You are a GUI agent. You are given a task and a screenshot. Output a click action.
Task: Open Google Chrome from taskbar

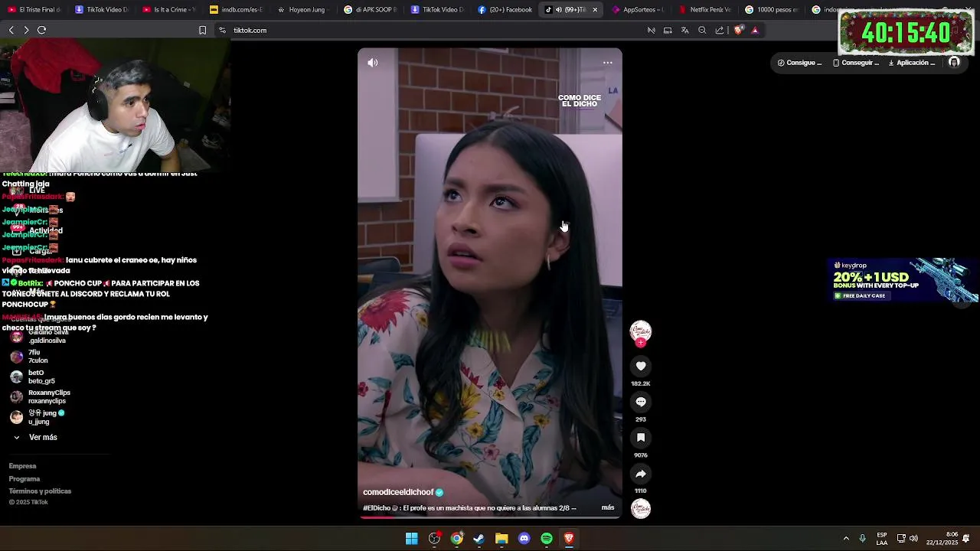coord(457,539)
